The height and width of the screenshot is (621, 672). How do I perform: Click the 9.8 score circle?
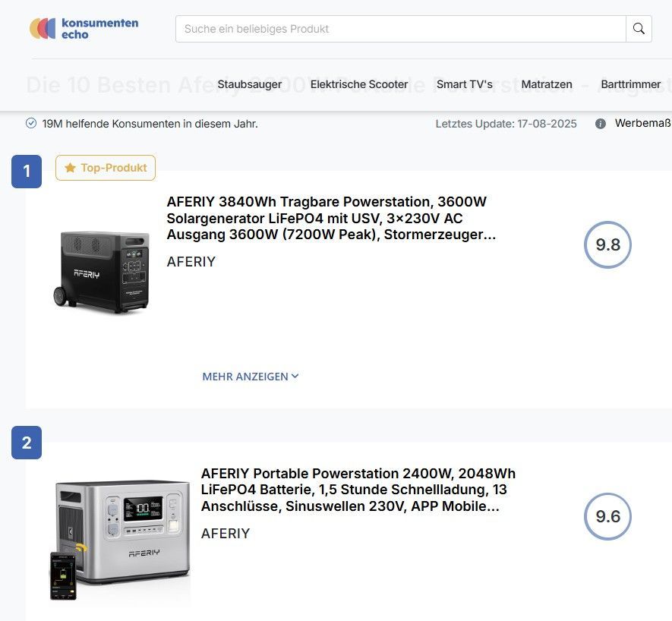pyautogui.click(x=607, y=244)
